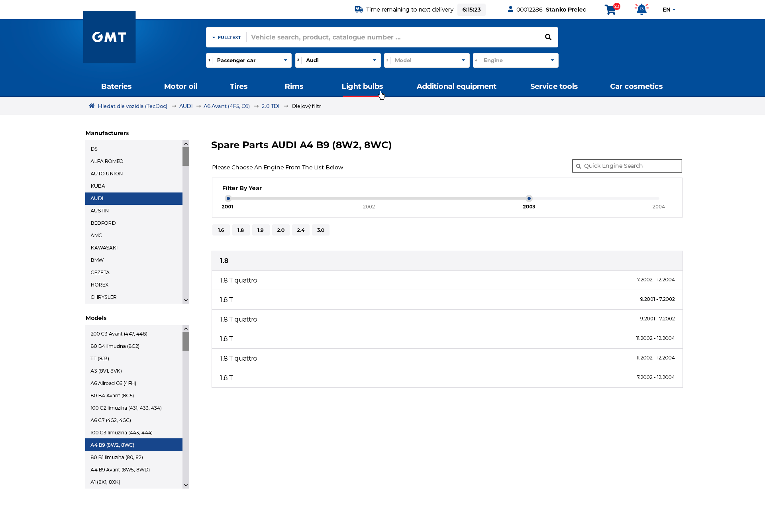765x532 pixels.
Task: Open the Audi make dropdown
Action: 338,60
